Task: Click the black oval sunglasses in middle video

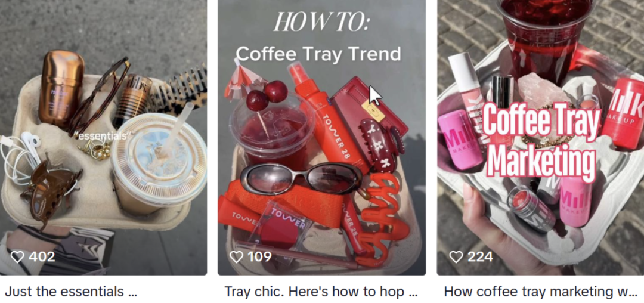Action: tap(302, 178)
